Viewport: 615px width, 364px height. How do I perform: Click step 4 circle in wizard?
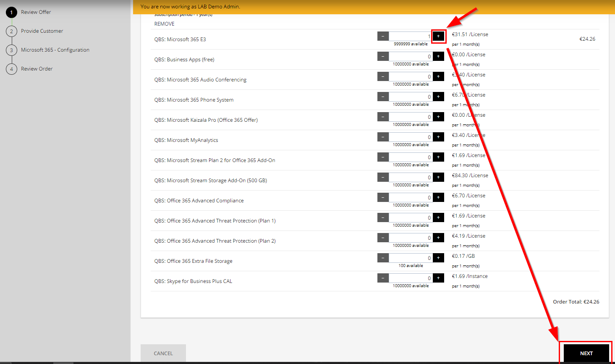click(11, 69)
